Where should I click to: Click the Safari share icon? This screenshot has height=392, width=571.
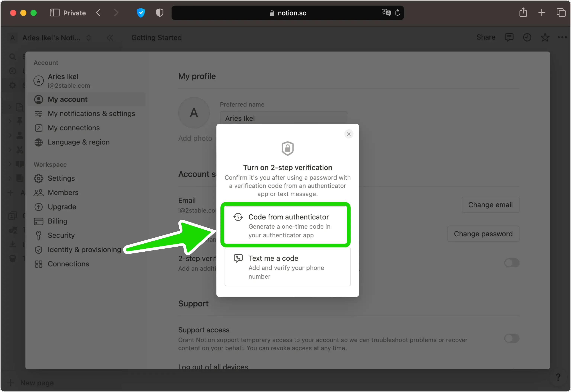click(523, 12)
